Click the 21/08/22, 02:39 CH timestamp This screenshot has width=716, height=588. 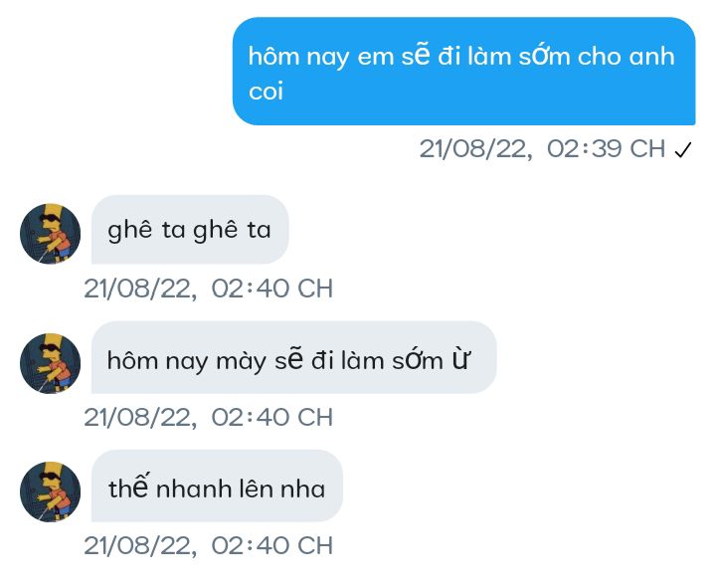(542, 149)
